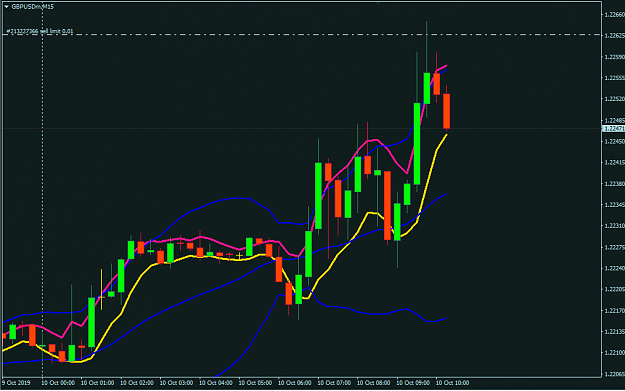This screenshot has height=391, width=625.
Task: Click the 1.22380 price axis label
Action: (x=614, y=184)
